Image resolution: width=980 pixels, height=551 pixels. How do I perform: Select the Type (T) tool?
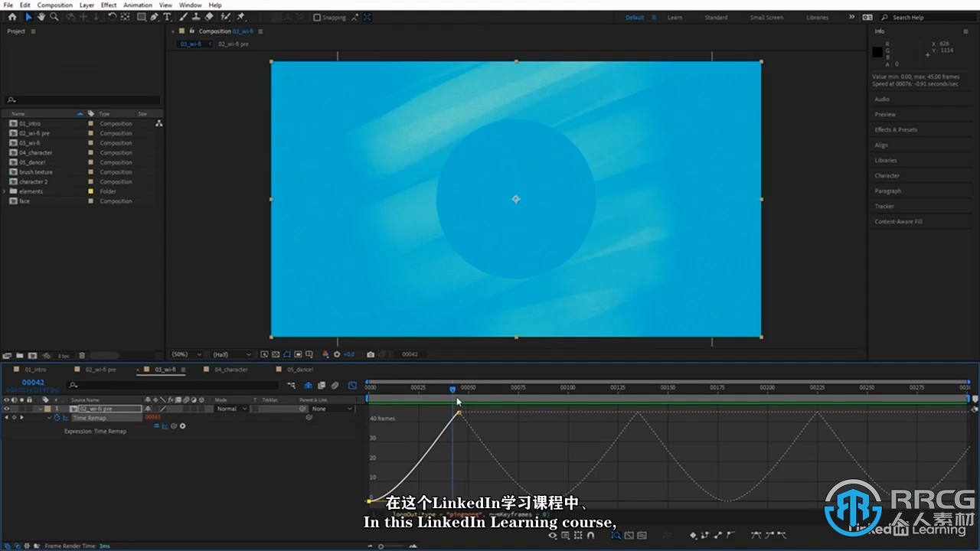(167, 17)
